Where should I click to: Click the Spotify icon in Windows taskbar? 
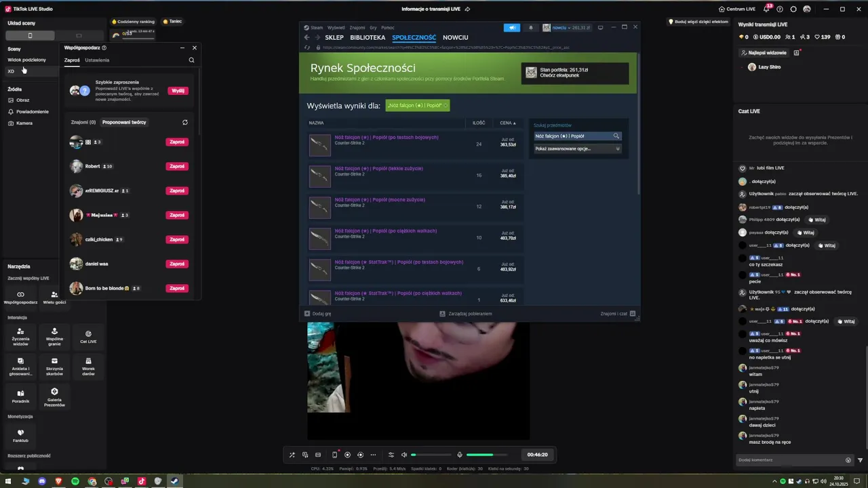(x=75, y=481)
